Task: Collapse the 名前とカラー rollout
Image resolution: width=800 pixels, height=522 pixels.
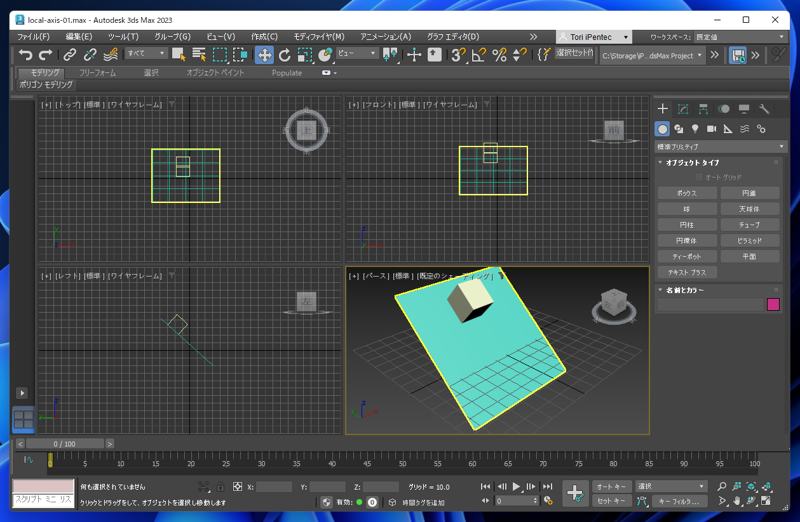Action: click(x=684, y=290)
